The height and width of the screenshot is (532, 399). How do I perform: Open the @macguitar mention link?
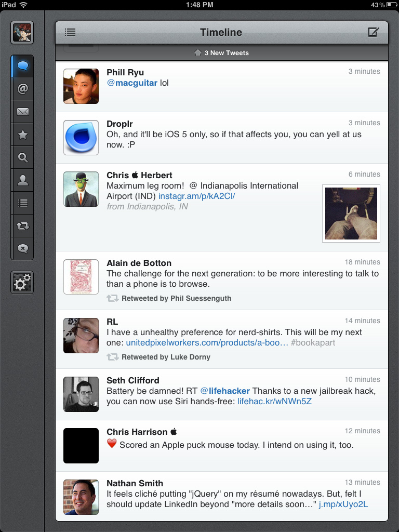pos(132,83)
